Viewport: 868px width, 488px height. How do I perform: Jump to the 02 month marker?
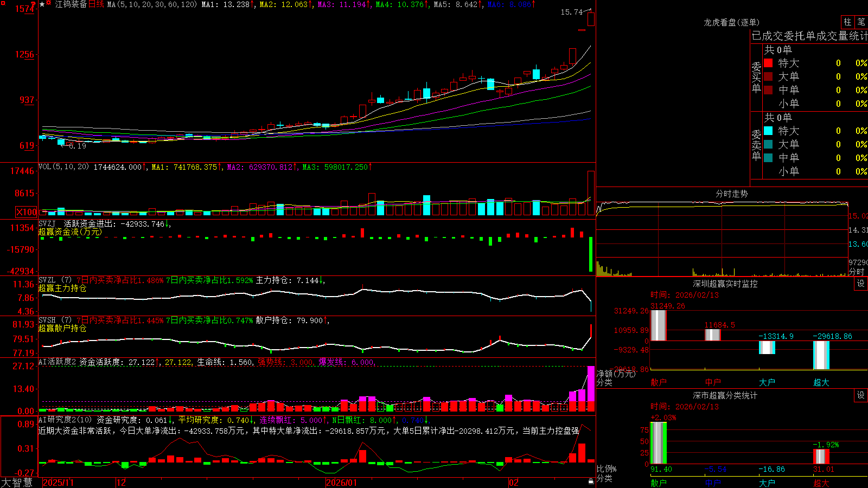(x=514, y=483)
